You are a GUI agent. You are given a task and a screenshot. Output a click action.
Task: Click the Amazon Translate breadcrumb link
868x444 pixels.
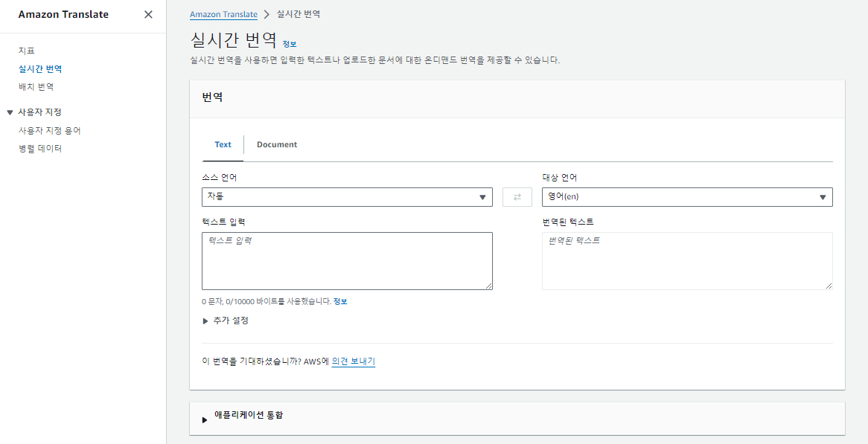coord(223,14)
